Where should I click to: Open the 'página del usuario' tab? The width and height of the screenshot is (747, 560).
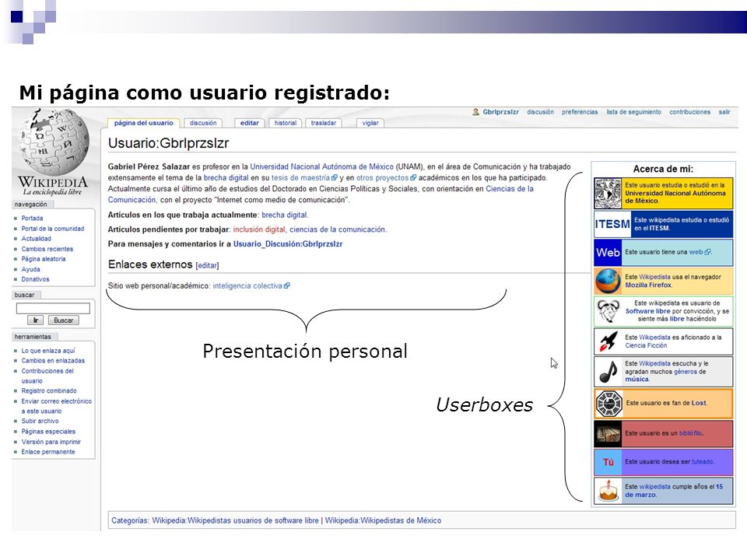[143, 123]
